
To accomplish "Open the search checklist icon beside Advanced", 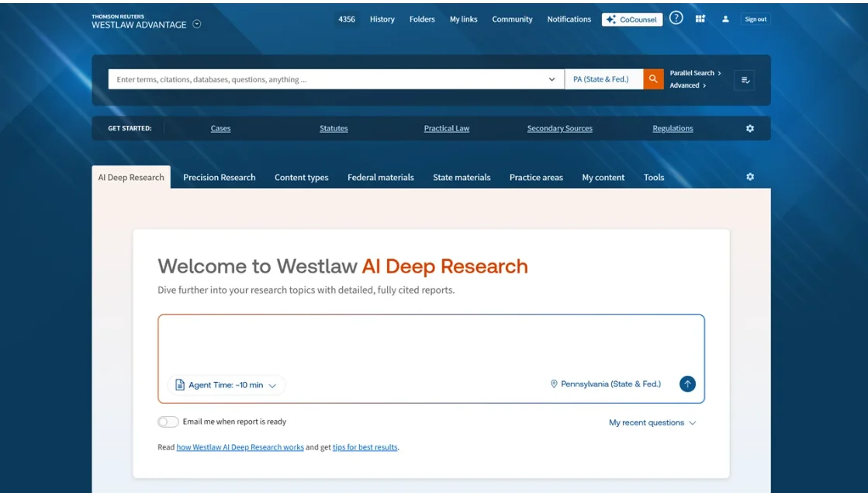I will tap(745, 80).
